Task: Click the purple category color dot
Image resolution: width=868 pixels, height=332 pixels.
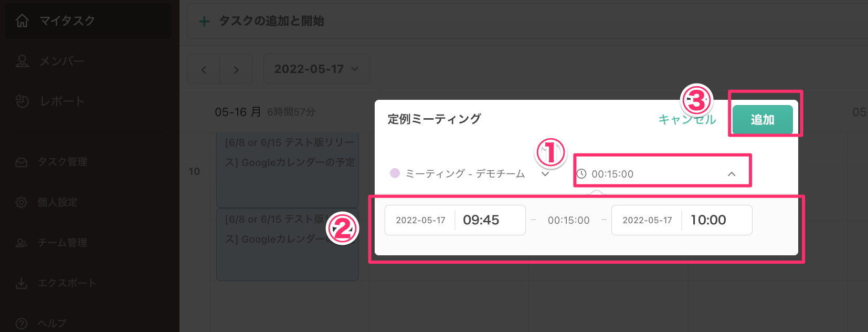Action: tap(395, 173)
